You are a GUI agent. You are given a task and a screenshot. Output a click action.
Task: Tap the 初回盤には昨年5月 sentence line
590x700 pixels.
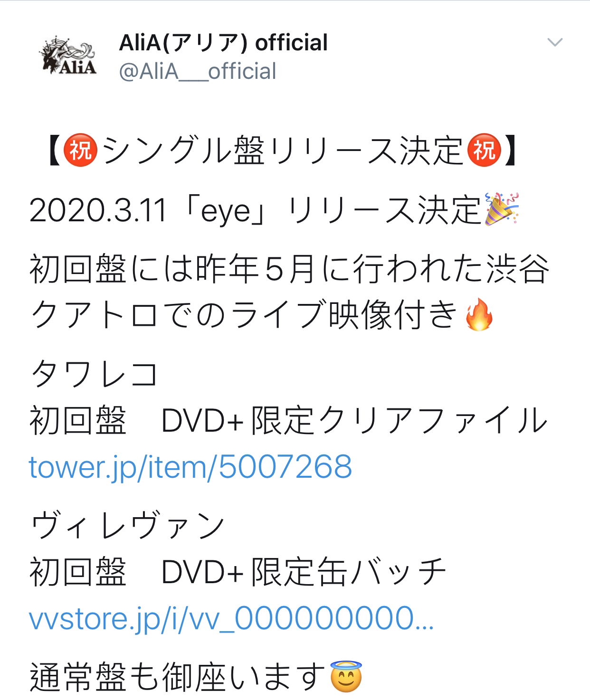click(289, 269)
